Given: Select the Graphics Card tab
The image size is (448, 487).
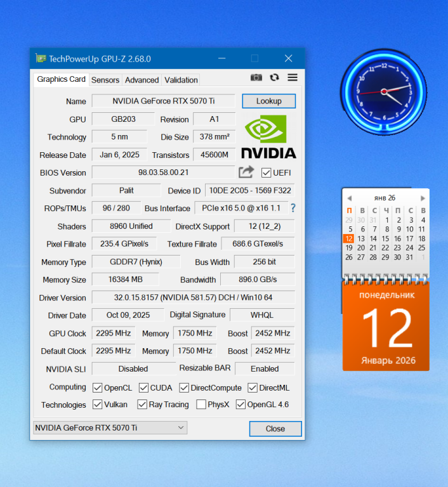Looking at the screenshot, I should click(62, 79).
